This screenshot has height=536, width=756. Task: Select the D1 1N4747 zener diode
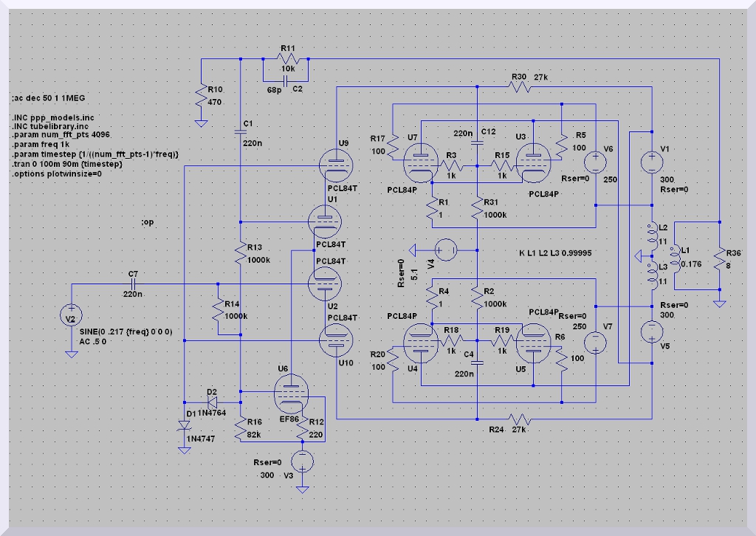tap(184, 427)
